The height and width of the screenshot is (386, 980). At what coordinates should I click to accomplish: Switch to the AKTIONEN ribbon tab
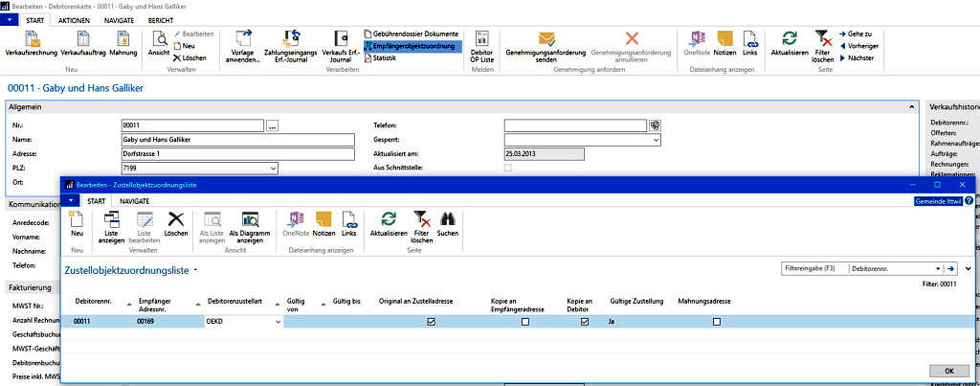(x=74, y=19)
